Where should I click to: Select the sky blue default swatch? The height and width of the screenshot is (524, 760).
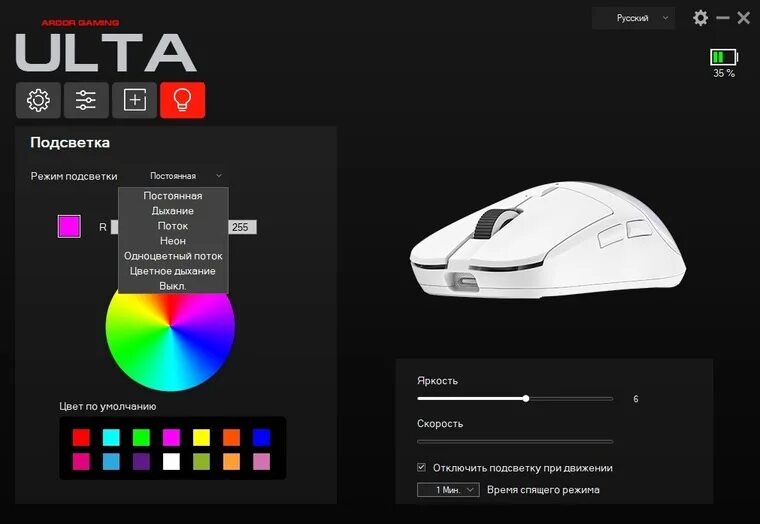111,461
